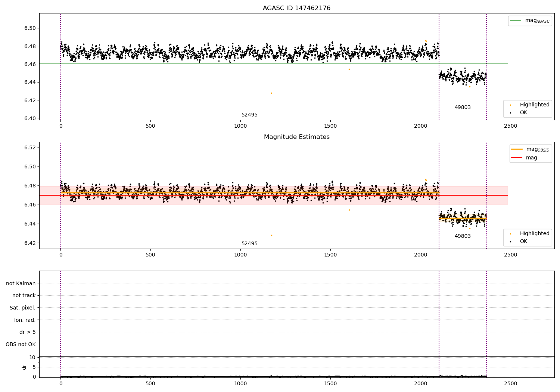Click the 49803 label in the top plot
This screenshot has height=392, width=560.
pos(463,108)
